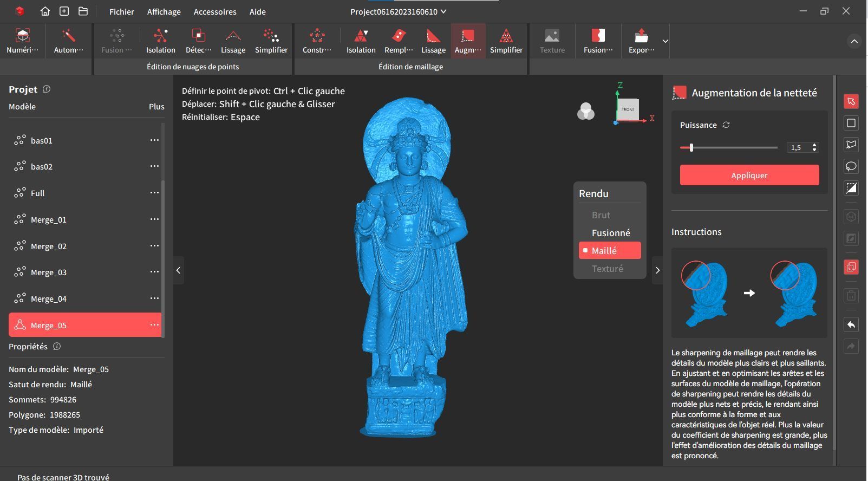Viewport: 868px width, 481px height.
Task: Click the home icon in title bar
Action: click(45, 11)
